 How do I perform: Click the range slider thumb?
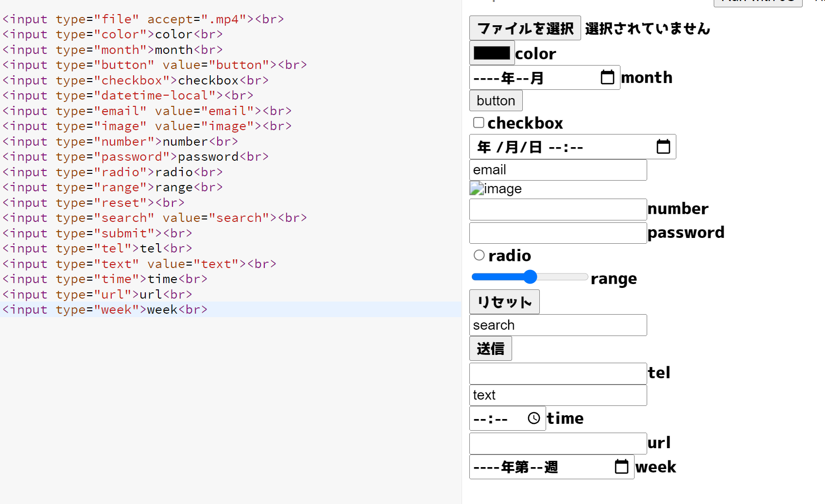530,277
